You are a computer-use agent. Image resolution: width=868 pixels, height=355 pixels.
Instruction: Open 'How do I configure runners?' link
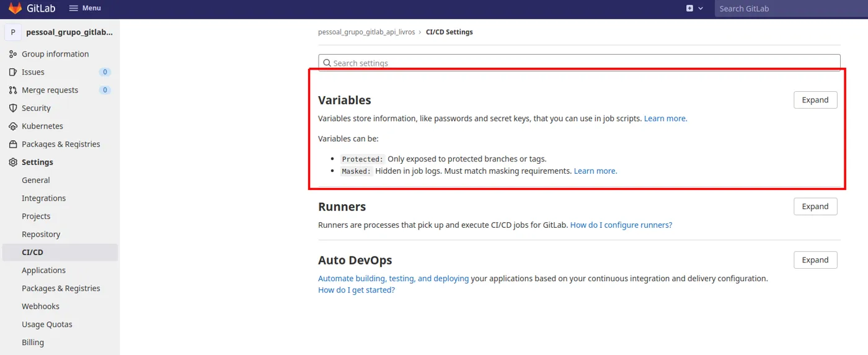621,225
